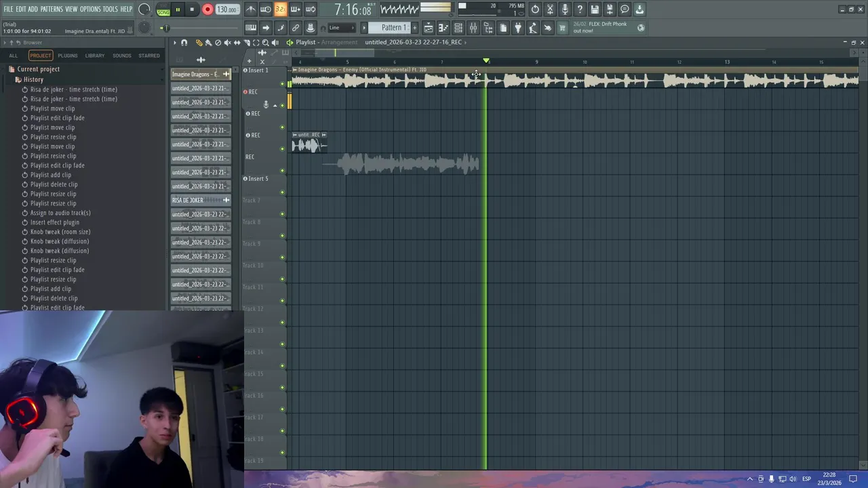The height and width of the screenshot is (488, 868).
Task: Toggle wait for input before recording
Action: pyautogui.click(x=265, y=9)
